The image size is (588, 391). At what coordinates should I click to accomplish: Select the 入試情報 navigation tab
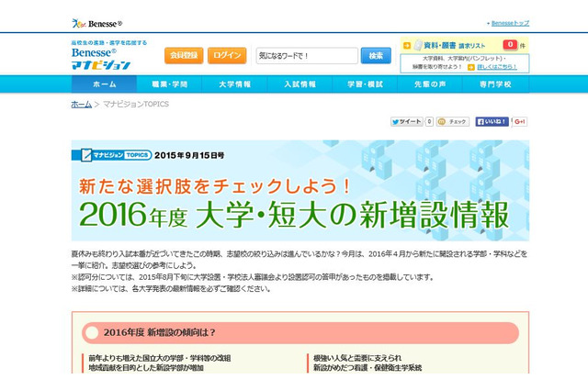tap(300, 84)
